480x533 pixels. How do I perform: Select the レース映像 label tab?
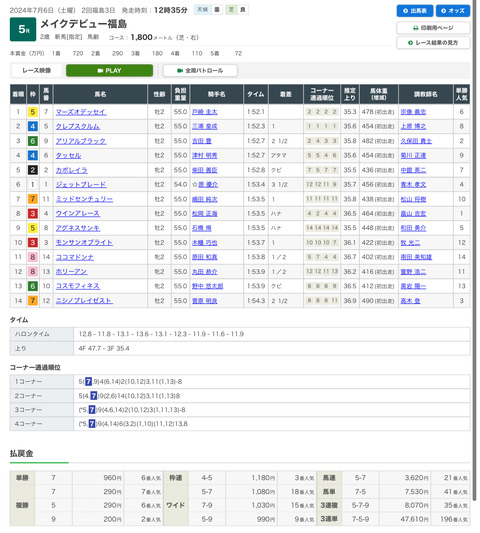point(37,70)
